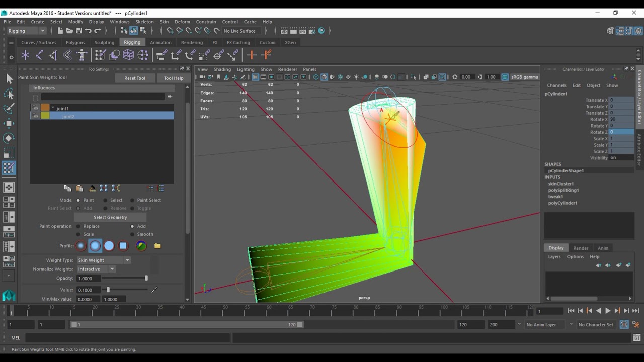Collapse the joint1 tree item
Image resolution: width=644 pixels, height=362 pixels.
53,108
